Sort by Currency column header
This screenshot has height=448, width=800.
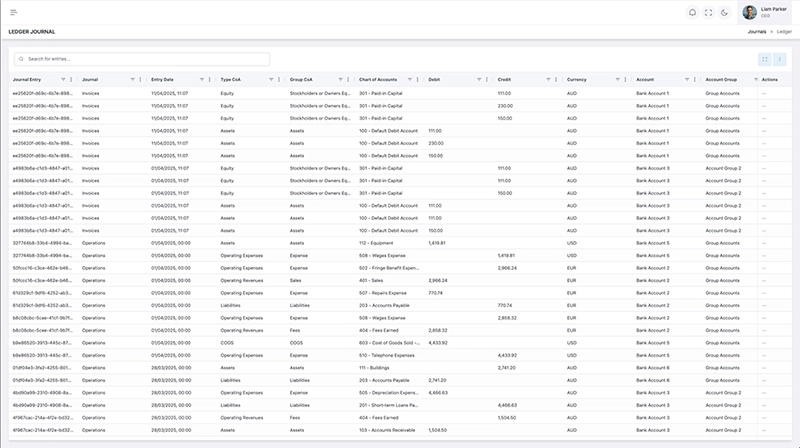(577, 80)
